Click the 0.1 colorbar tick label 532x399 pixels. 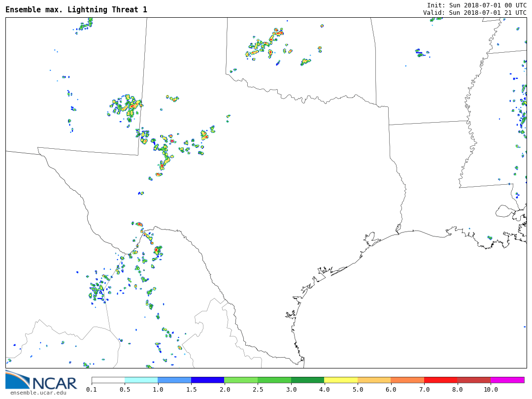point(92,390)
